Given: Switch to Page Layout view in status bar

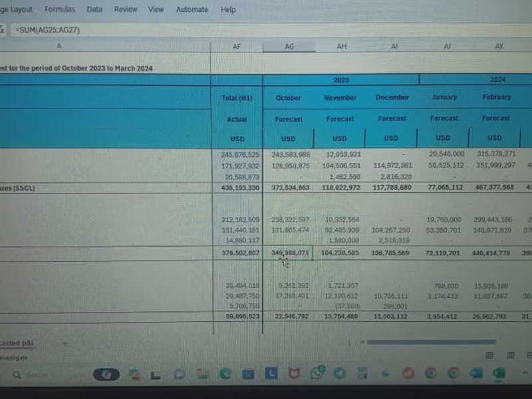Looking at the screenshot, I should (510, 355).
